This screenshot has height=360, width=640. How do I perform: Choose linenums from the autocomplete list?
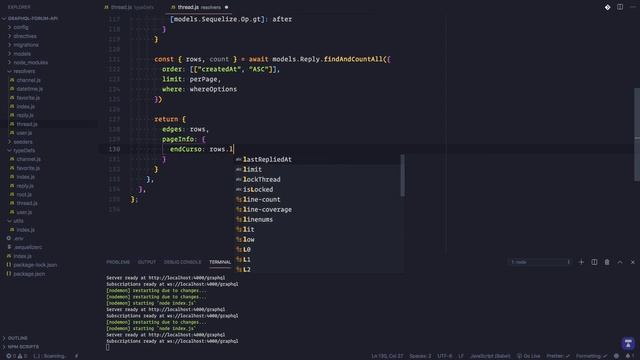(318, 220)
